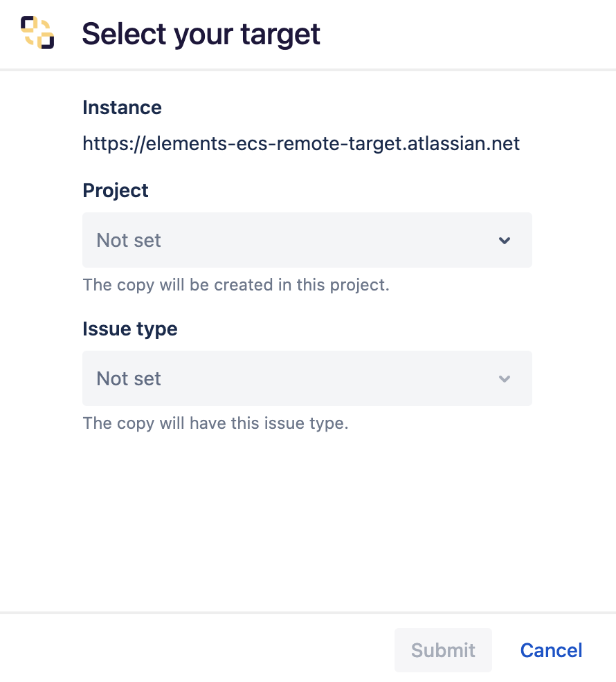Viewport: 616px width, 682px height.
Task: Click the Instance field label
Action: point(122,108)
